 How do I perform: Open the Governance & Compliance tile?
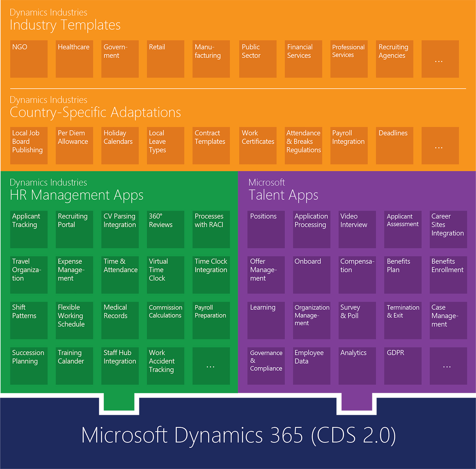pyautogui.click(x=266, y=366)
